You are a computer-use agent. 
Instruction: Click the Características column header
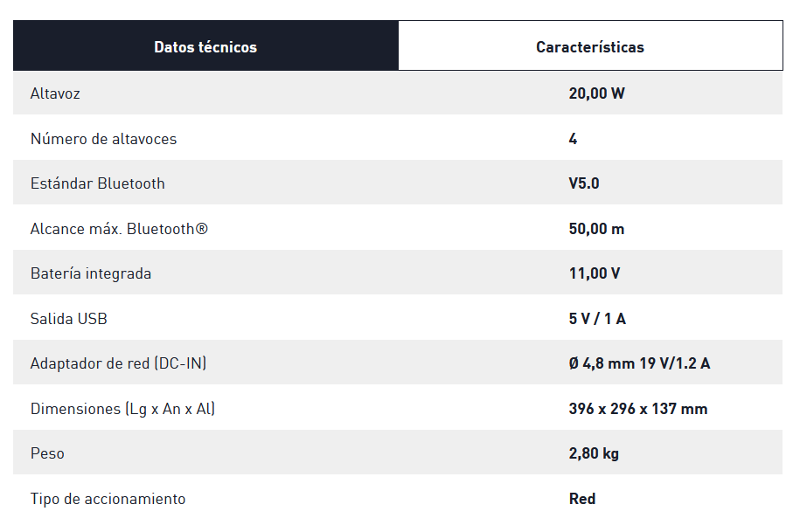click(x=590, y=47)
